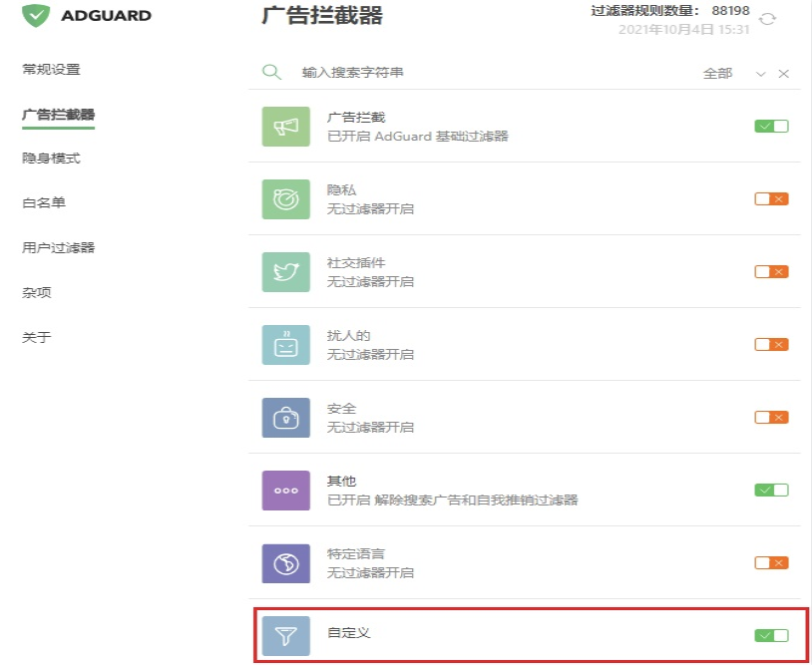Enable the 特定语言 filter toggle
This screenshot has height=665, width=812.
pos(772,563)
